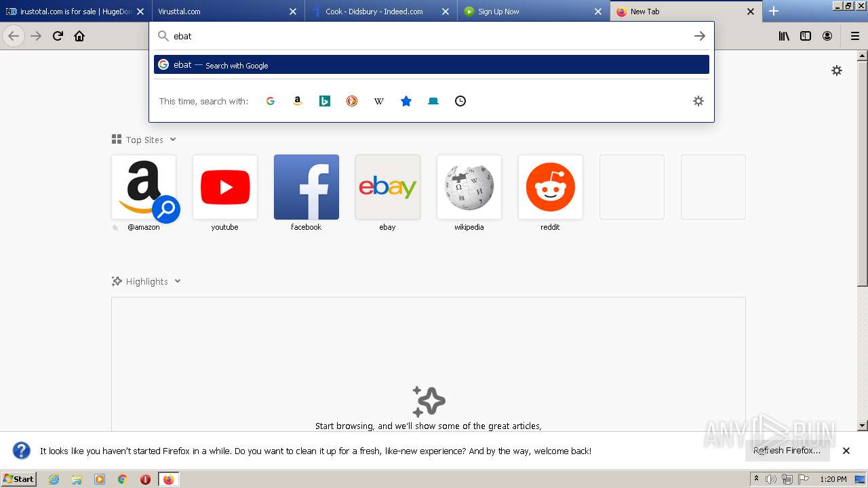This screenshot has height=488, width=868.
Task: Click the address bar text field
Action: [x=431, y=36]
